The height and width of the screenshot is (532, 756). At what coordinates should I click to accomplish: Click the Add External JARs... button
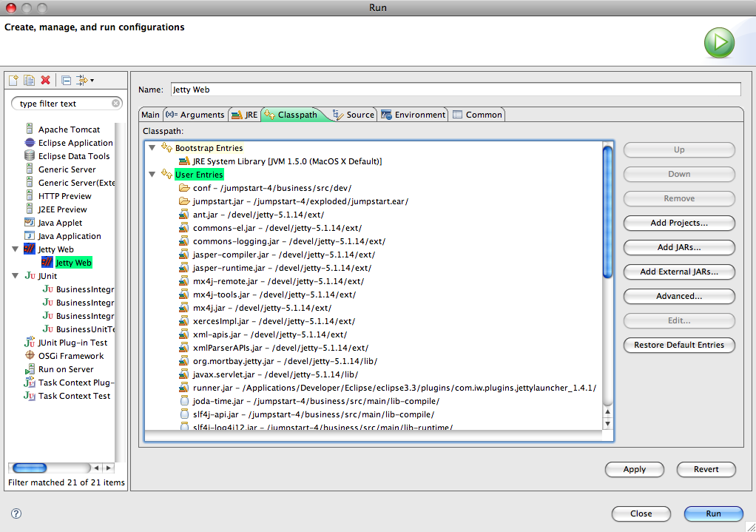[x=679, y=272]
